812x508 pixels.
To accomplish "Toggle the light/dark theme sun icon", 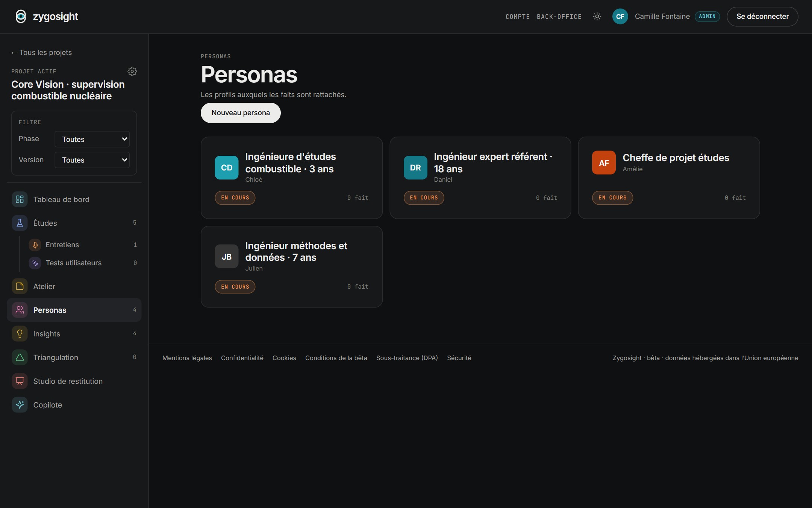I will [597, 17].
